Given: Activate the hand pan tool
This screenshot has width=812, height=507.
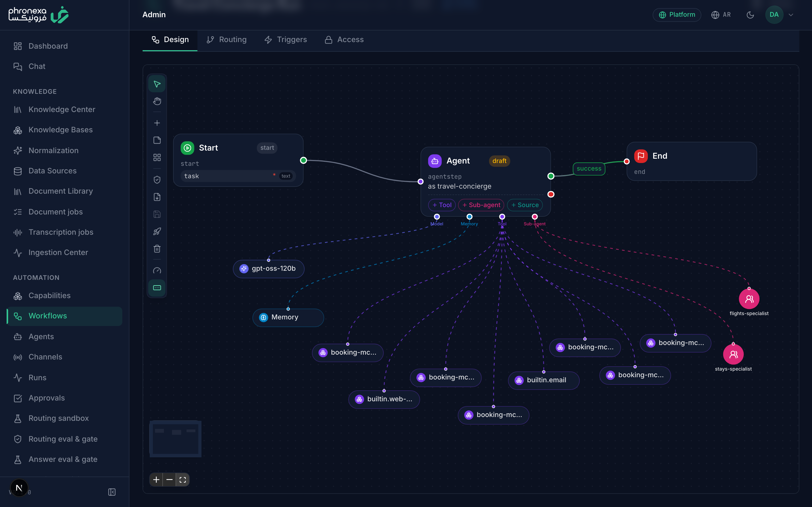Looking at the screenshot, I should 157,101.
